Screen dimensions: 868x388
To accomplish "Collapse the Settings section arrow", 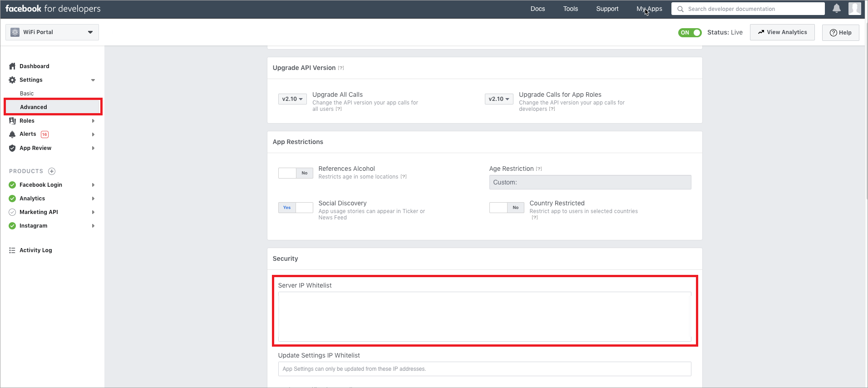I will pos(93,80).
